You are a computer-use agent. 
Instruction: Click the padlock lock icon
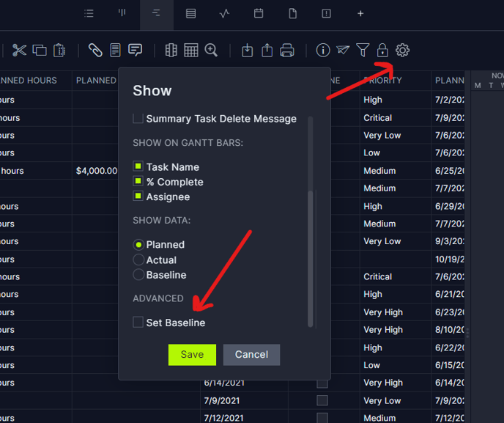point(382,50)
